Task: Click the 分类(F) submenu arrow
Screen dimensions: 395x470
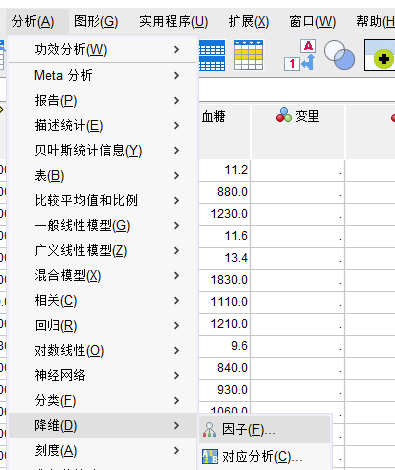Action: 177,401
